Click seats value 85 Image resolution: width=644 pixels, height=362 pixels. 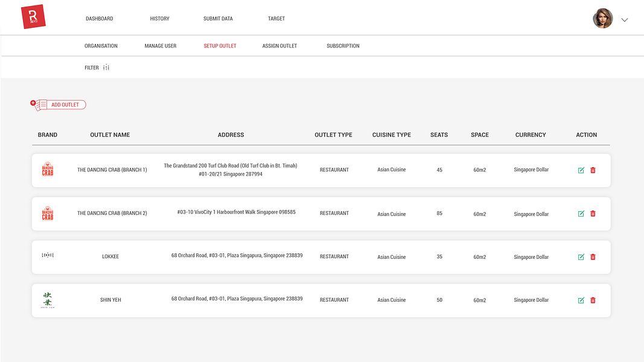click(439, 214)
